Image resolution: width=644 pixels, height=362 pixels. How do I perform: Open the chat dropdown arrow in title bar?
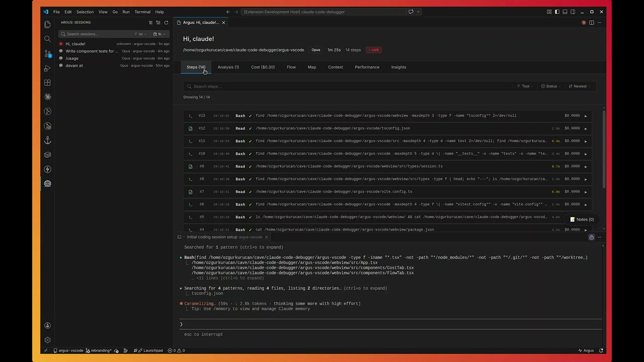click(x=418, y=12)
